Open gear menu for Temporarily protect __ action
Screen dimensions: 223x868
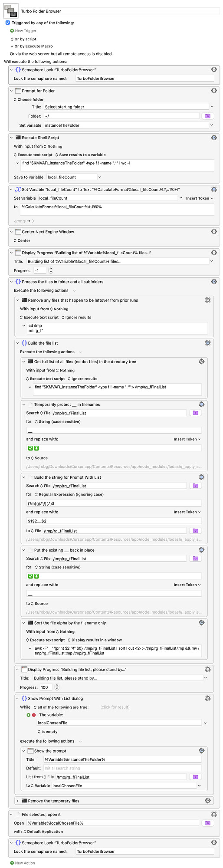coord(201,404)
